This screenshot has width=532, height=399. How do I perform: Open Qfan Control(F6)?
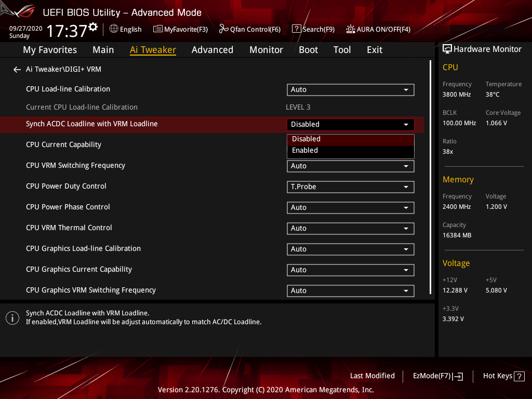coord(250,29)
